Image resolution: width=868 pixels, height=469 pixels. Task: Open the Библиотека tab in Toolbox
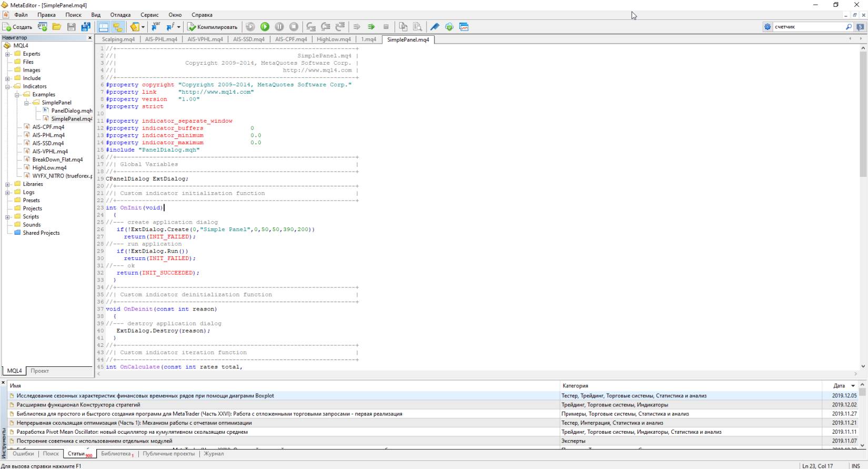point(116,454)
